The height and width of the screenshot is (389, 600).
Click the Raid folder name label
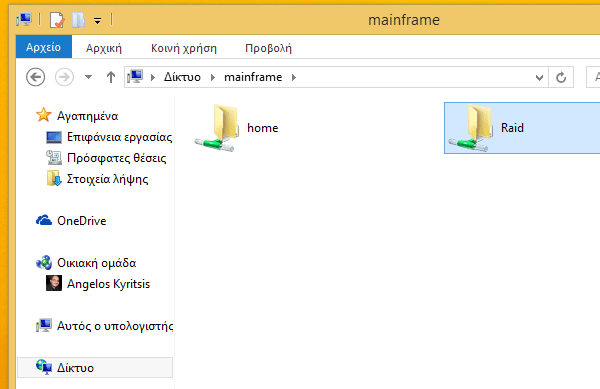click(512, 128)
